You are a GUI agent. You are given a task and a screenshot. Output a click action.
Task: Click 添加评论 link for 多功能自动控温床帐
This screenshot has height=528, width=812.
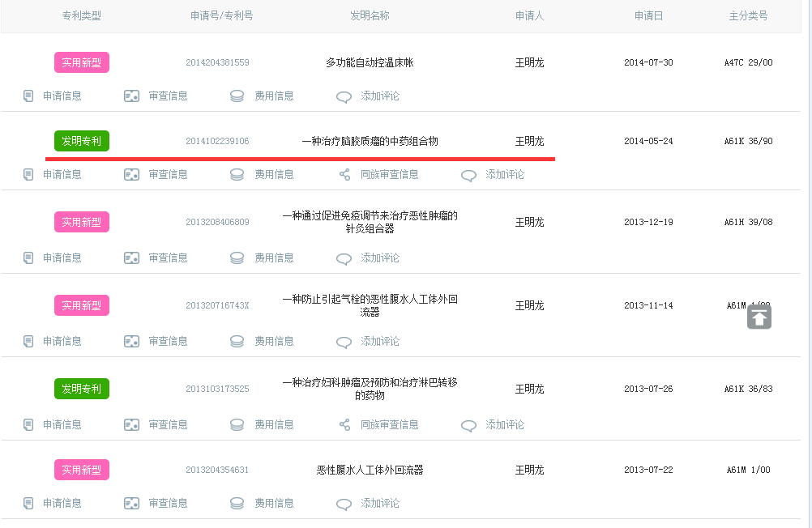click(380, 96)
